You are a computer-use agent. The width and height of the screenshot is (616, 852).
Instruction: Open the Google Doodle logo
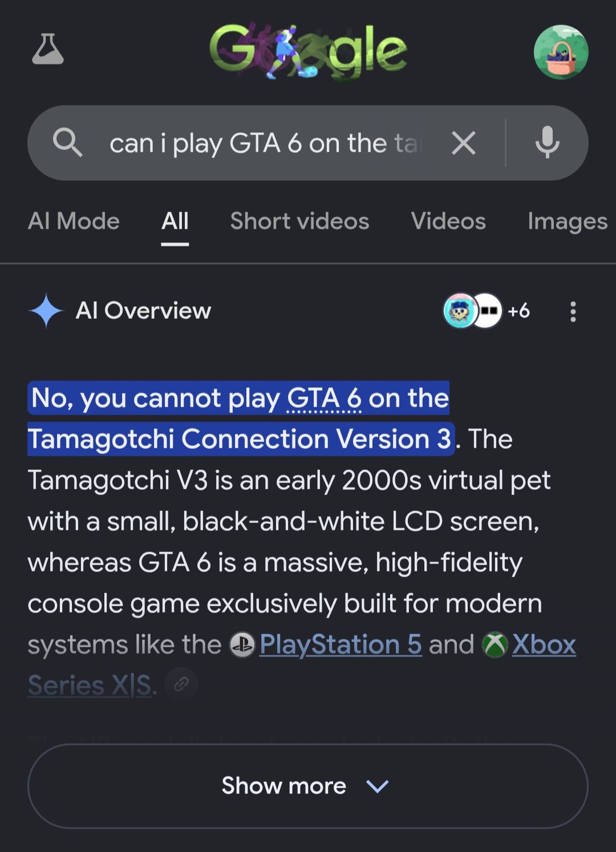point(308,52)
